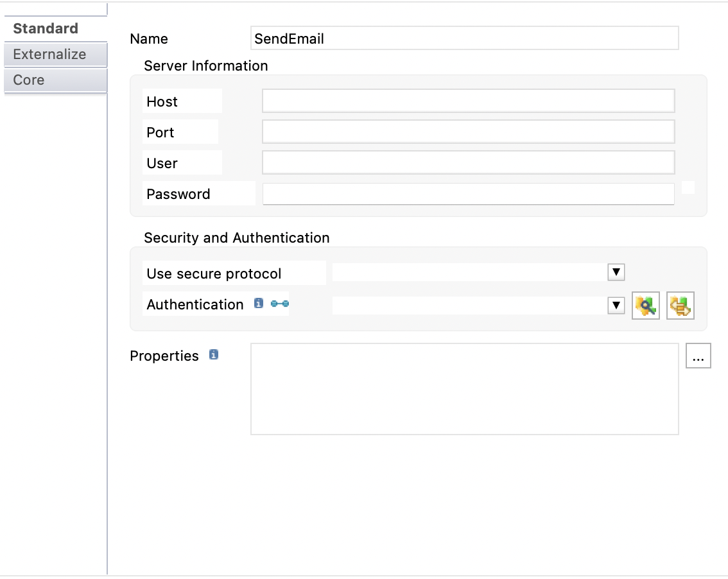Viewport: 728px width, 579px height.
Task: Click inside the Host field
Action: click(468, 101)
